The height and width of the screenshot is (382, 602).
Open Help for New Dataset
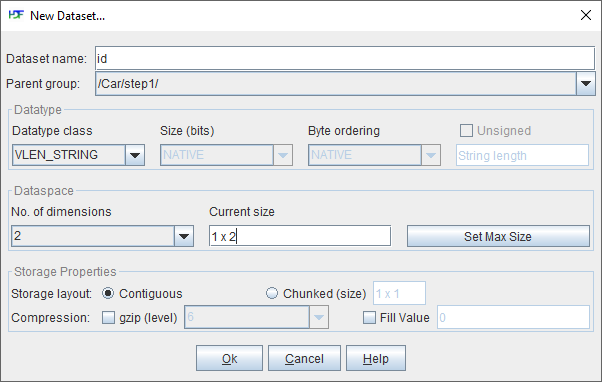click(x=375, y=358)
